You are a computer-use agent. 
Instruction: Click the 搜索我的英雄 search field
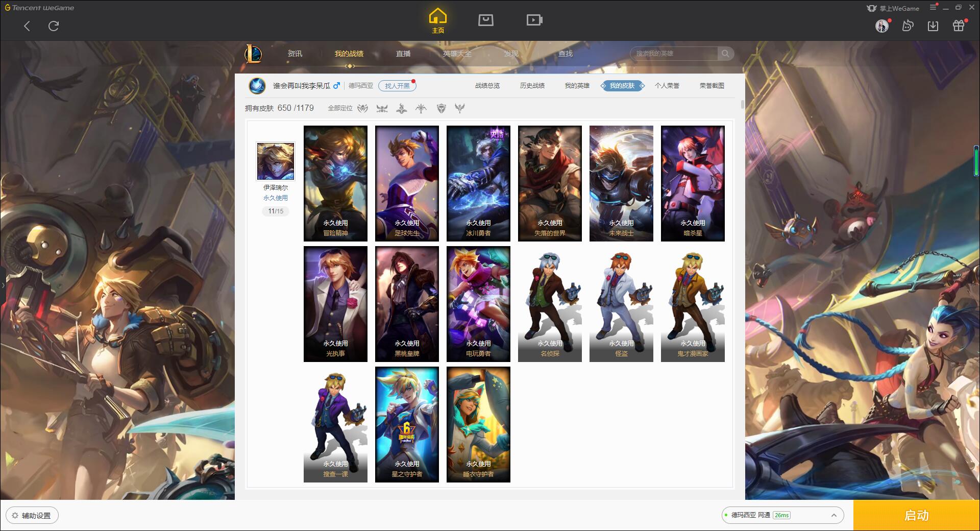click(x=674, y=54)
